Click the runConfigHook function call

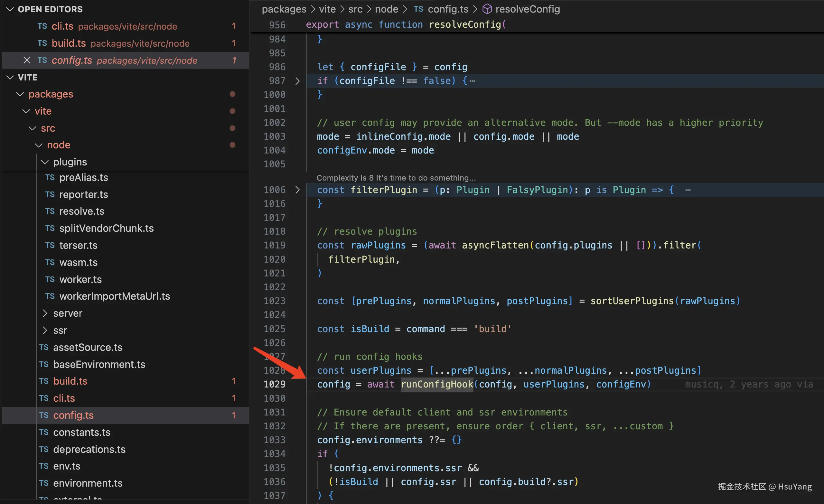click(437, 384)
